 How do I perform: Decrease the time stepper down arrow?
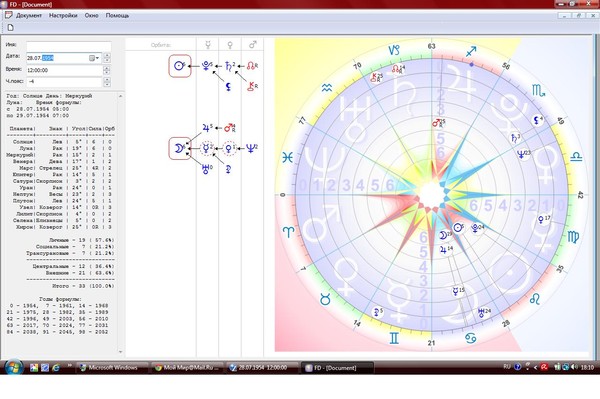tap(107, 73)
